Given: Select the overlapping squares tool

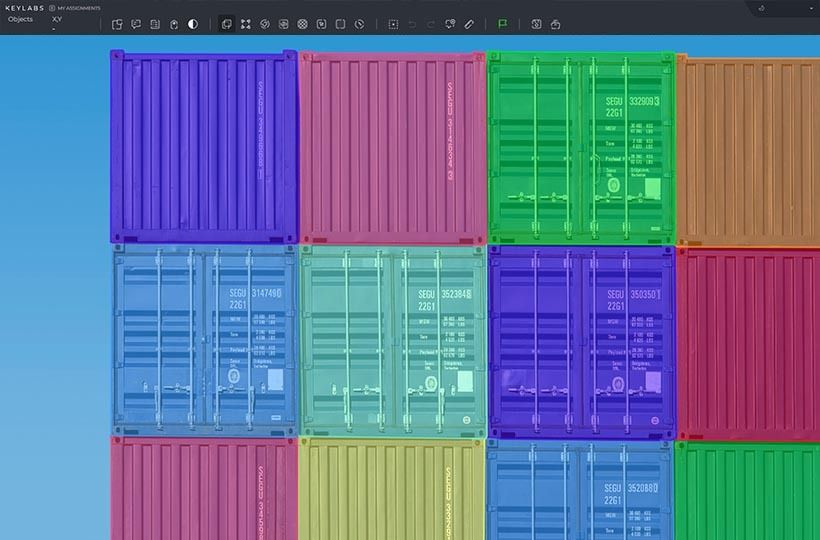Looking at the screenshot, I should tap(226, 24).
